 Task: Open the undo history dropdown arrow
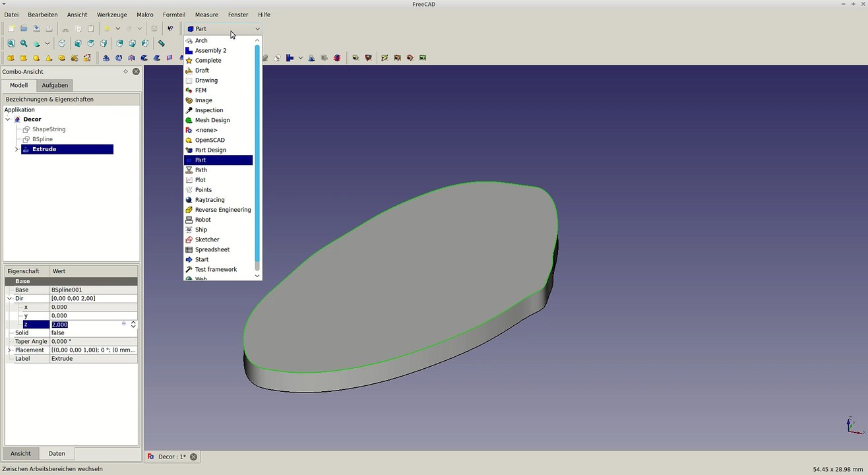point(117,28)
